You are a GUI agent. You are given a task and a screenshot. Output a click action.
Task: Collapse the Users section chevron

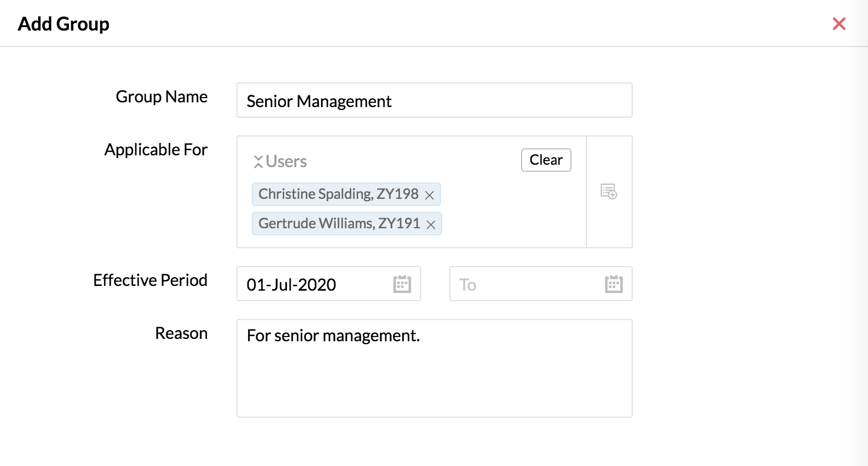(x=258, y=162)
